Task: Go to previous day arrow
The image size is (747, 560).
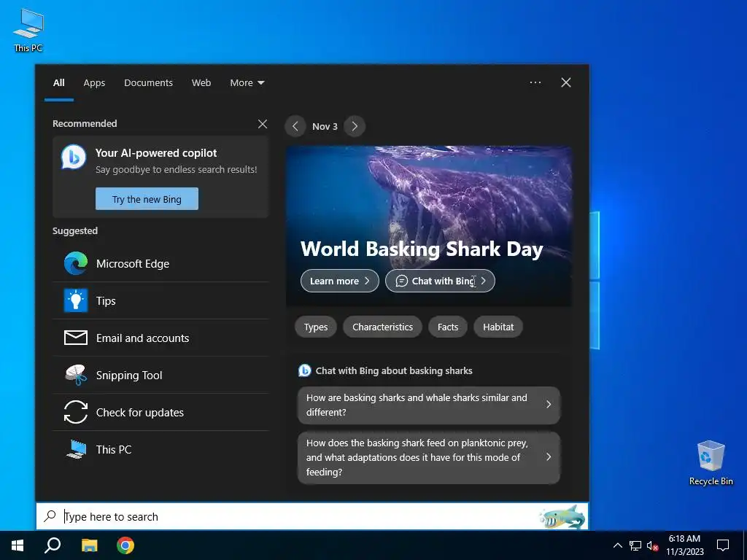Action: point(295,126)
